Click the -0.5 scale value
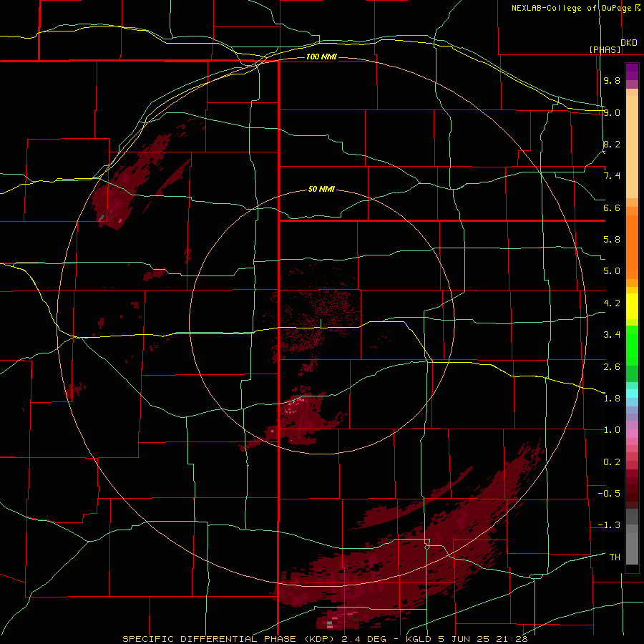The image size is (644, 644). tap(609, 494)
